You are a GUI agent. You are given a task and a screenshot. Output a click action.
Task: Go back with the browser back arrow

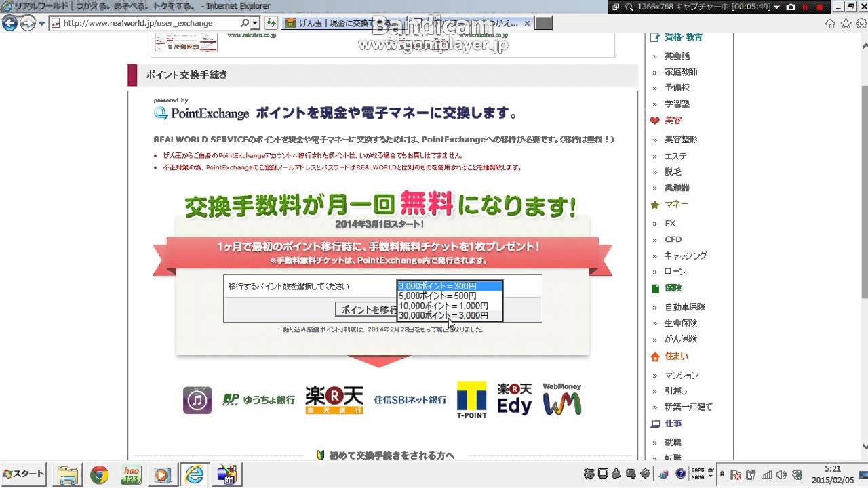point(9,23)
